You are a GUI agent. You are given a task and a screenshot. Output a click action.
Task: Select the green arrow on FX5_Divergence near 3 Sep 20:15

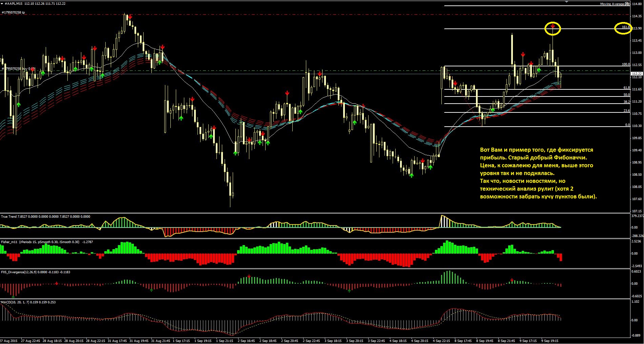point(349,290)
